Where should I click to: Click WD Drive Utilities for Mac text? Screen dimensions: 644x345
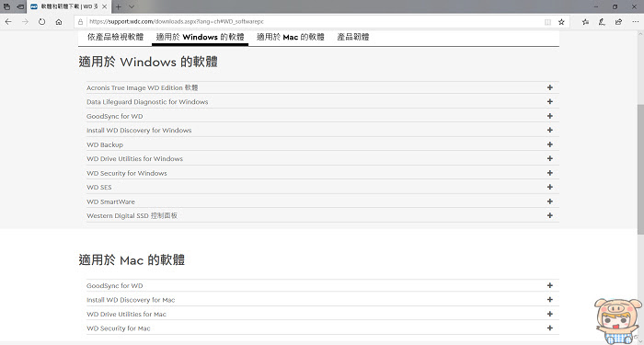click(x=126, y=315)
